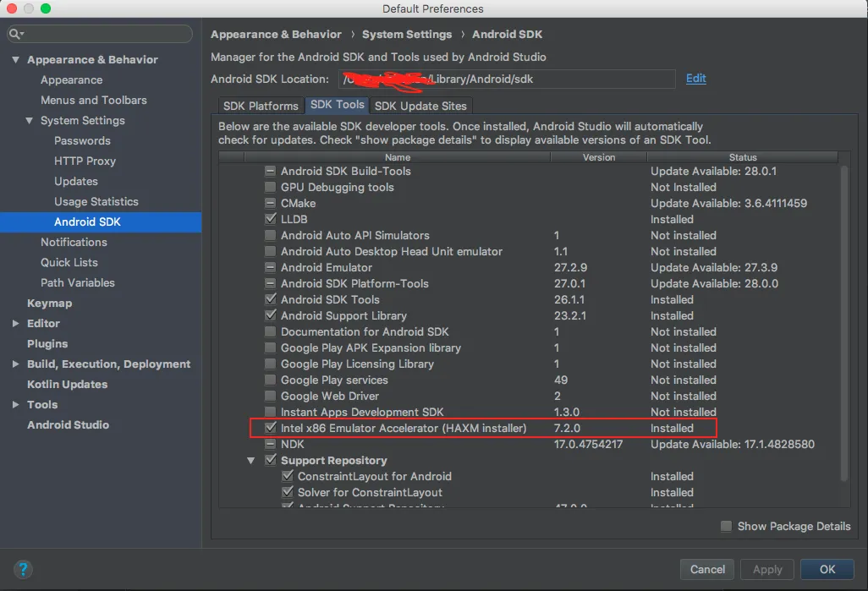Select Passwords in System Settings
The width and height of the screenshot is (868, 591).
pos(82,140)
